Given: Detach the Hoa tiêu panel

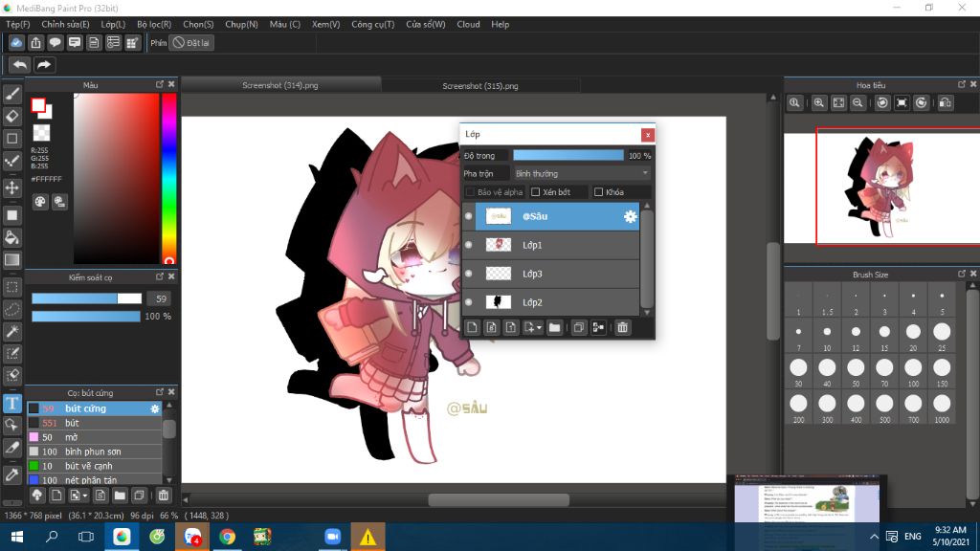Looking at the screenshot, I should tap(961, 84).
